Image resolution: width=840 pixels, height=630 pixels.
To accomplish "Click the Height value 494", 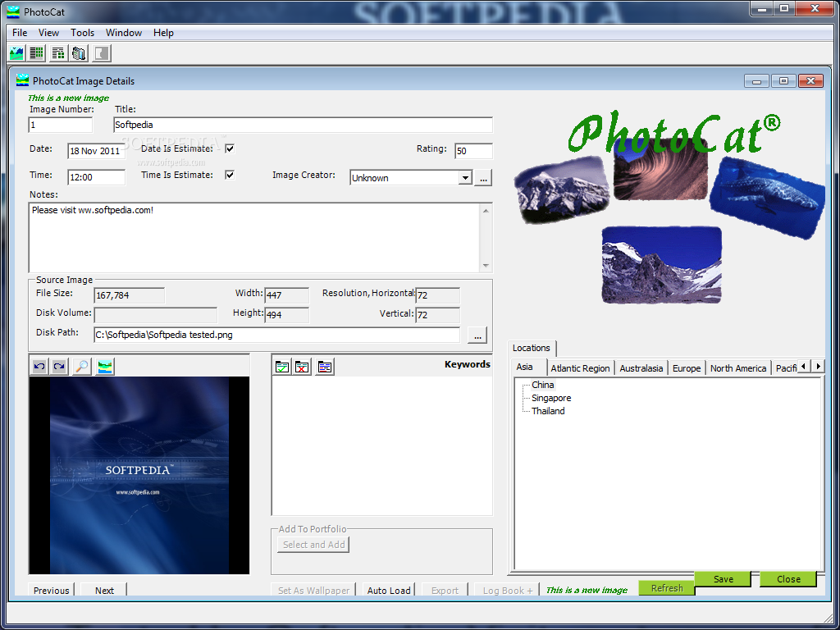I will (286, 315).
